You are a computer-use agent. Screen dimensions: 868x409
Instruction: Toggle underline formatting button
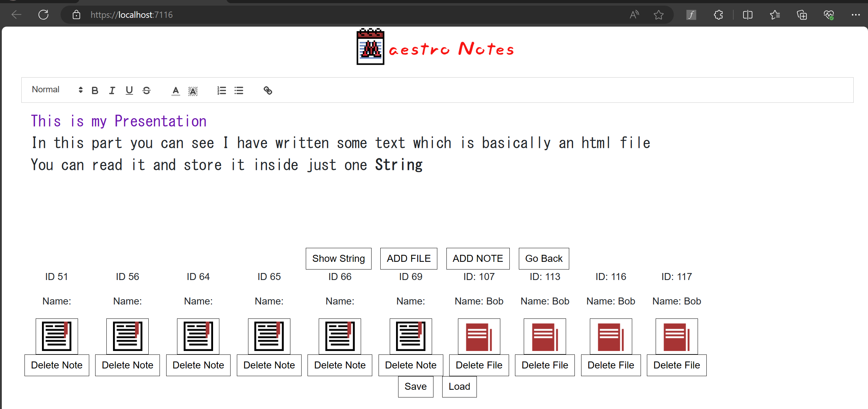click(x=129, y=91)
